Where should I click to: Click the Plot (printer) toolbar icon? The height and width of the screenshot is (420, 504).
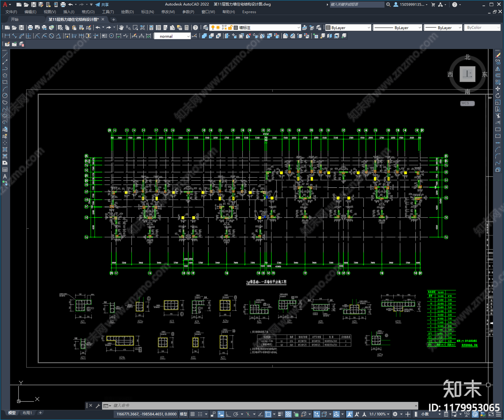31,28
